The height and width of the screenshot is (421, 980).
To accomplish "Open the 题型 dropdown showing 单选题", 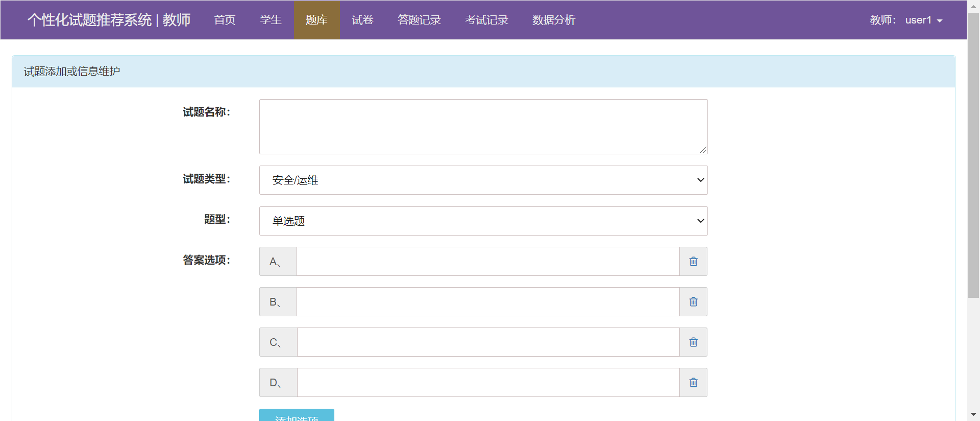I will coord(483,221).
